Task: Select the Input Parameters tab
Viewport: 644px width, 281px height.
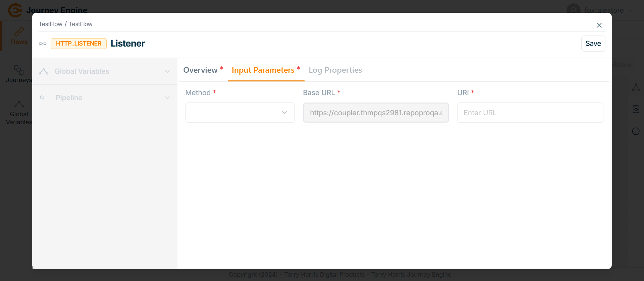Action: click(x=263, y=70)
